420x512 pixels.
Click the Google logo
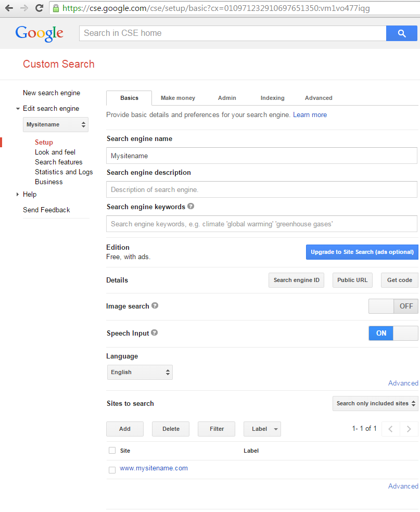(x=39, y=33)
